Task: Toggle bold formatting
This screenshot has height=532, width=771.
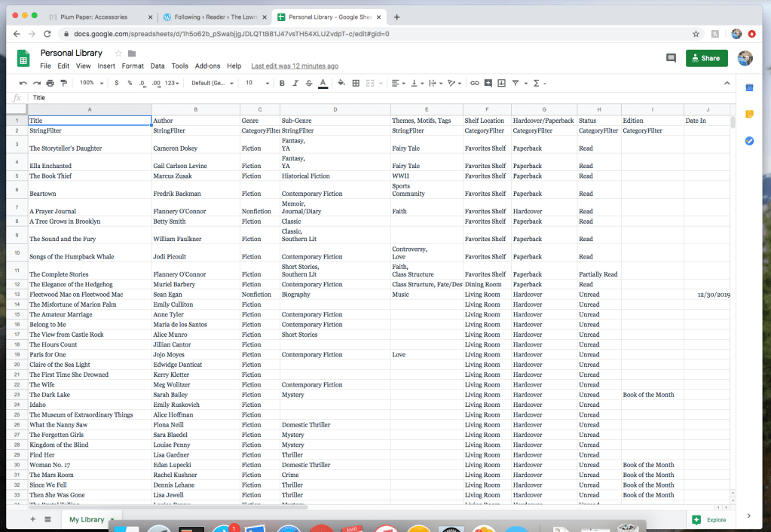Action: pyautogui.click(x=282, y=83)
